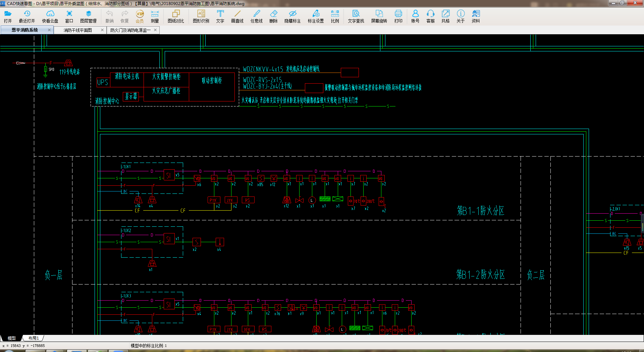644x352 pixels.
Task: Switch to 防火门及消防电源监 drawing tab
Action: coord(130,30)
